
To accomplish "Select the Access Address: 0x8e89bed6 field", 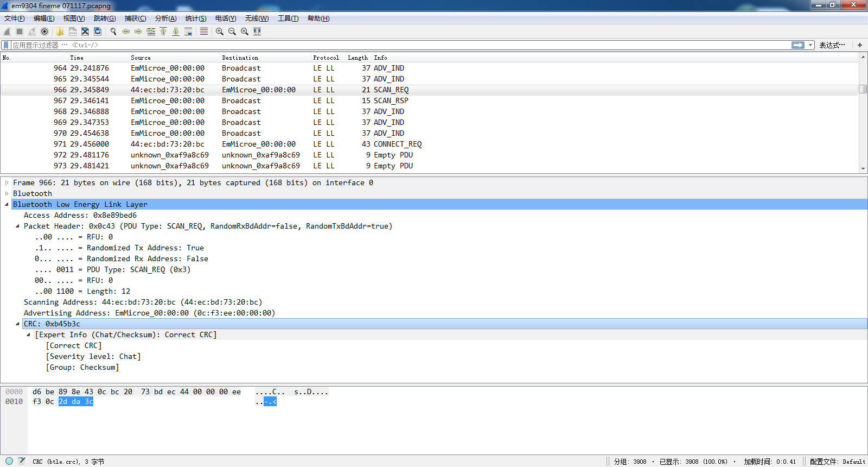I will tap(80, 216).
